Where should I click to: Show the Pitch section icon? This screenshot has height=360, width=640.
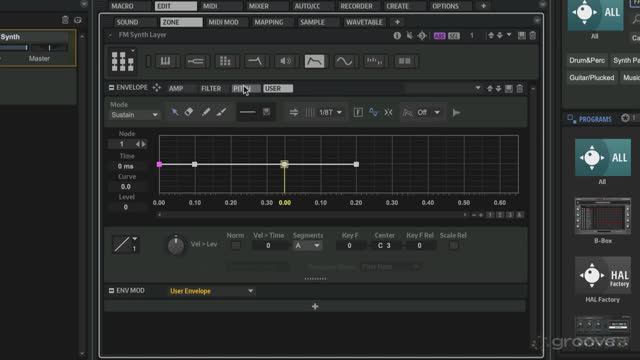tap(196, 61)
